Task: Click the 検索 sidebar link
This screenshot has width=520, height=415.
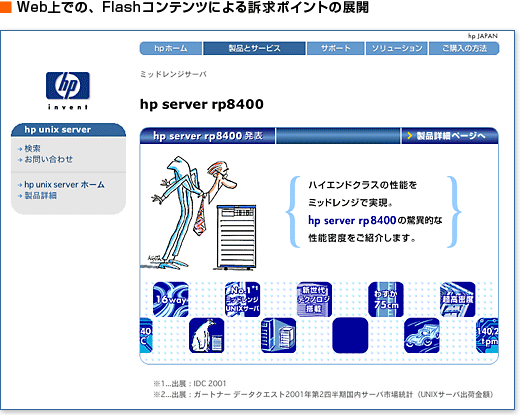Action: [32, 148]
